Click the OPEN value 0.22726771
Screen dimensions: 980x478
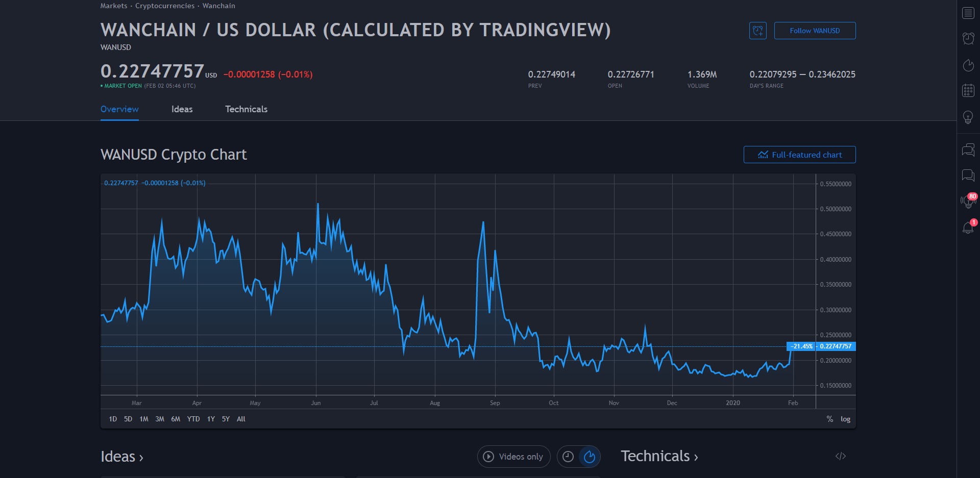pyautogui.click(x=631, y=74)
